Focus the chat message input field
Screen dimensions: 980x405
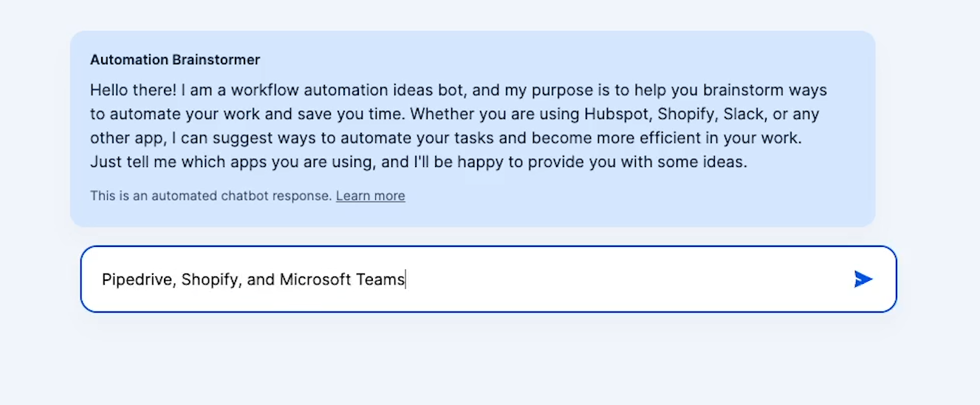tap(488, 279)
